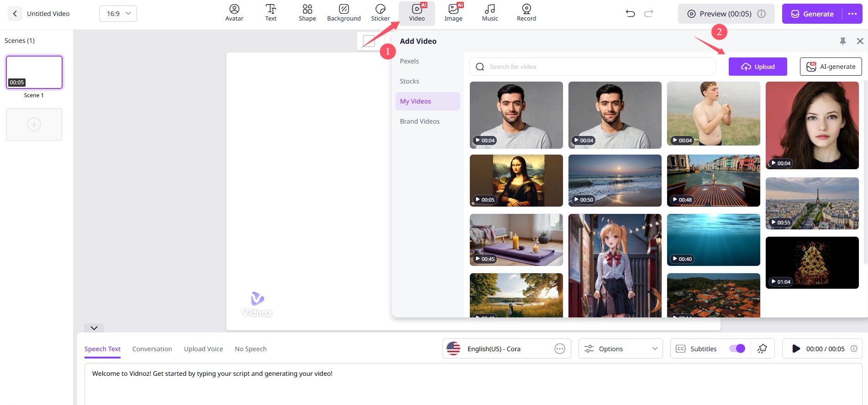The image size is (868, 405).
Task: Redo the last action
Action: [648, 14]
